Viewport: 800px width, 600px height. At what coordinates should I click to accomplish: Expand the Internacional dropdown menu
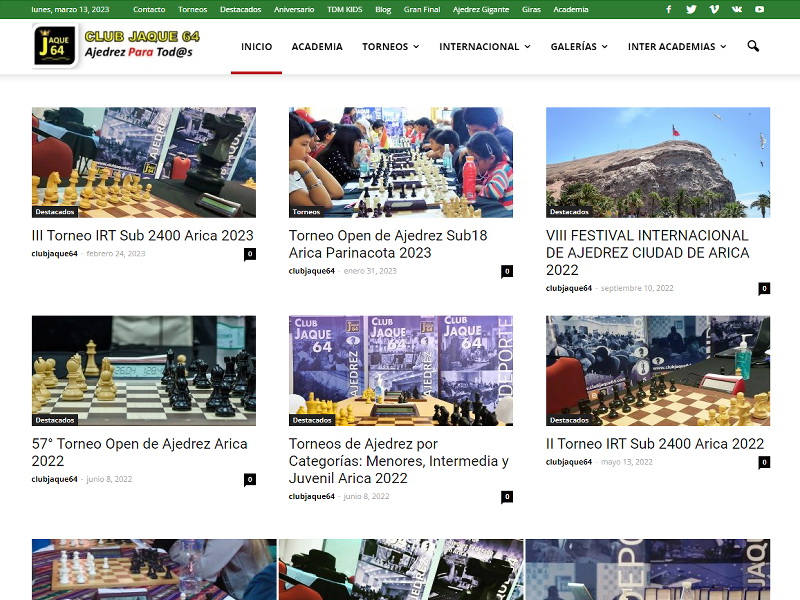pos(485,46)
